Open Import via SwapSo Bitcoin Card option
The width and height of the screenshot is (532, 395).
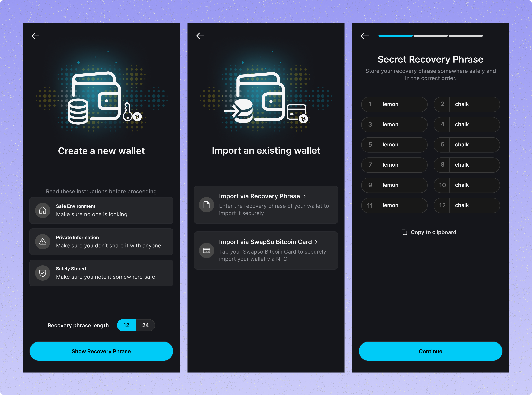tap(265, 242)
